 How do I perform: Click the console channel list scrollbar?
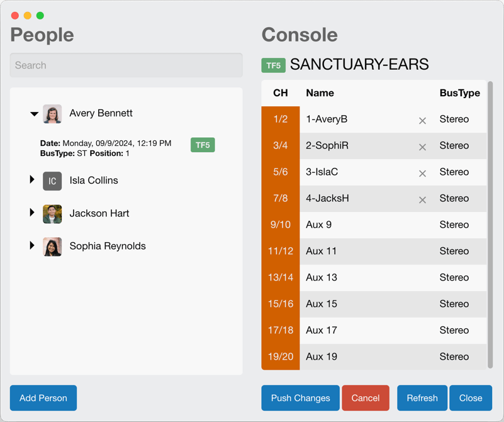click(490, 223)
